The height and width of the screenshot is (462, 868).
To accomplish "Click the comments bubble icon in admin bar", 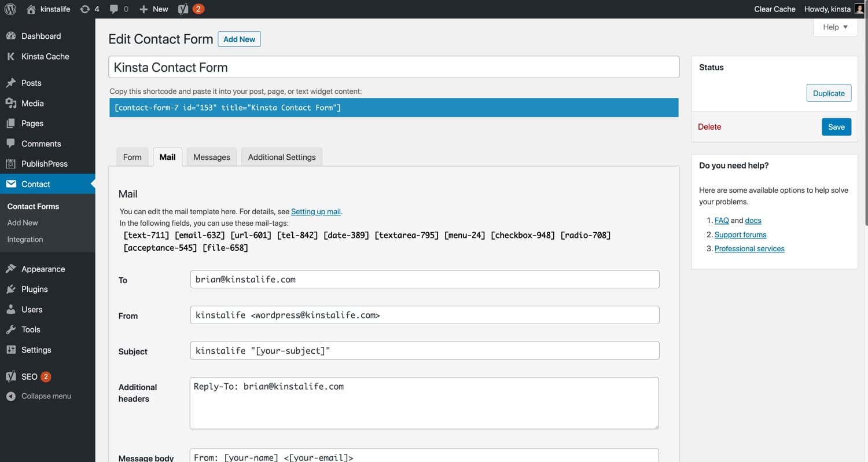I will 115,9.
